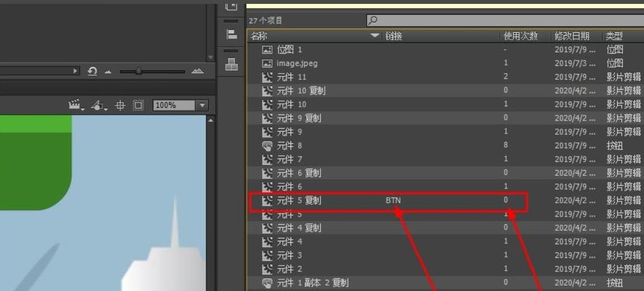Click the small mountains zoom-out timeline icon

[x=108, y=72]
